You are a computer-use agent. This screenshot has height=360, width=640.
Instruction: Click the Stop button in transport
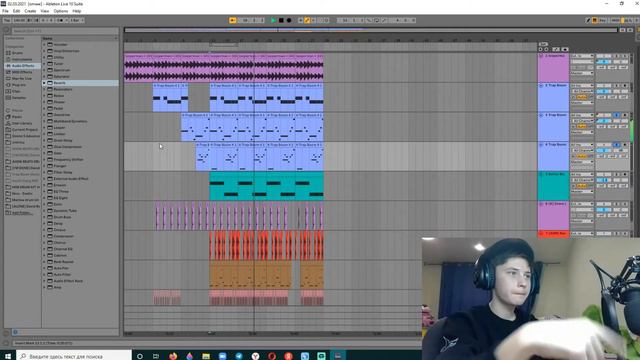pos(281,20)
